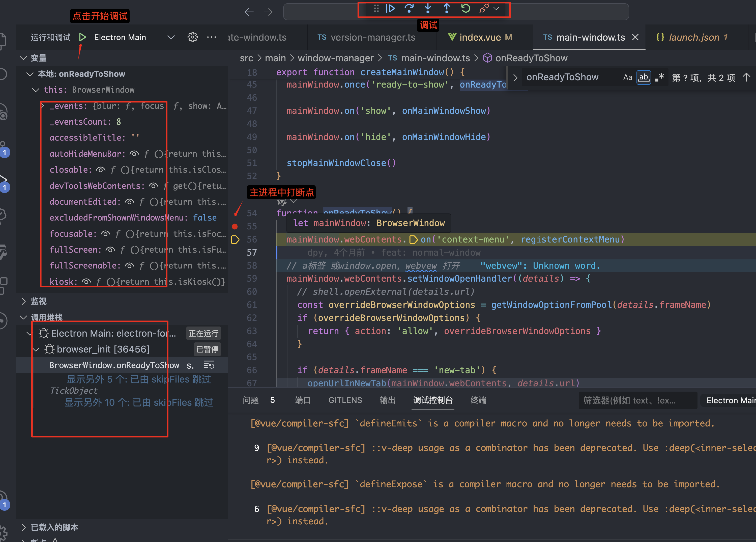Click the window-manager breadcrumb segment
Image resolution: width=756 pixels, height=542 pixels.
(x=335, y=58)
